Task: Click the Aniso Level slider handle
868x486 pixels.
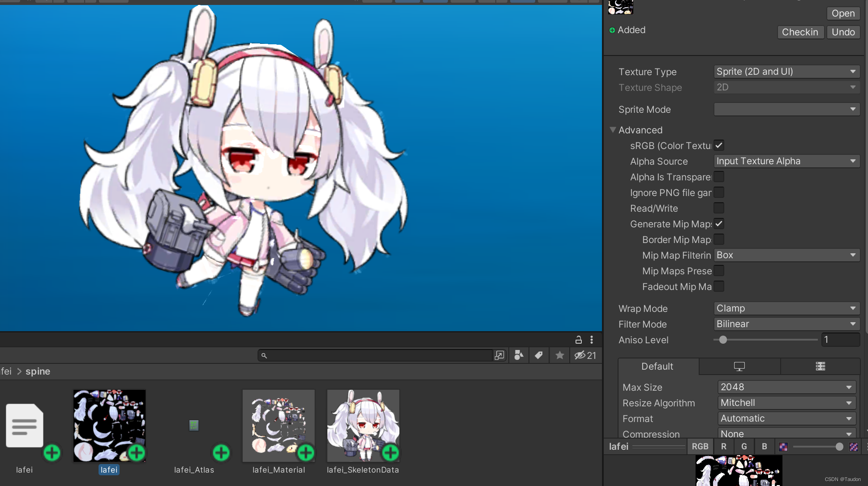Action: point(723,340)
